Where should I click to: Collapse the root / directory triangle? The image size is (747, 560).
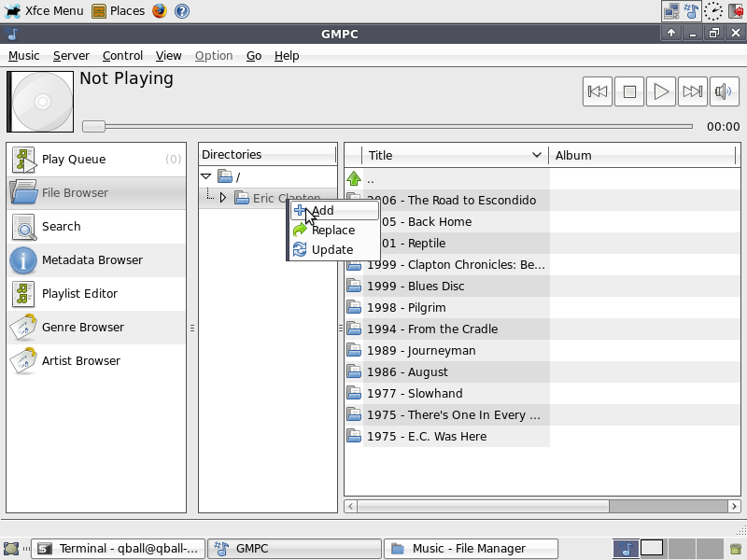tap(205, 176)
